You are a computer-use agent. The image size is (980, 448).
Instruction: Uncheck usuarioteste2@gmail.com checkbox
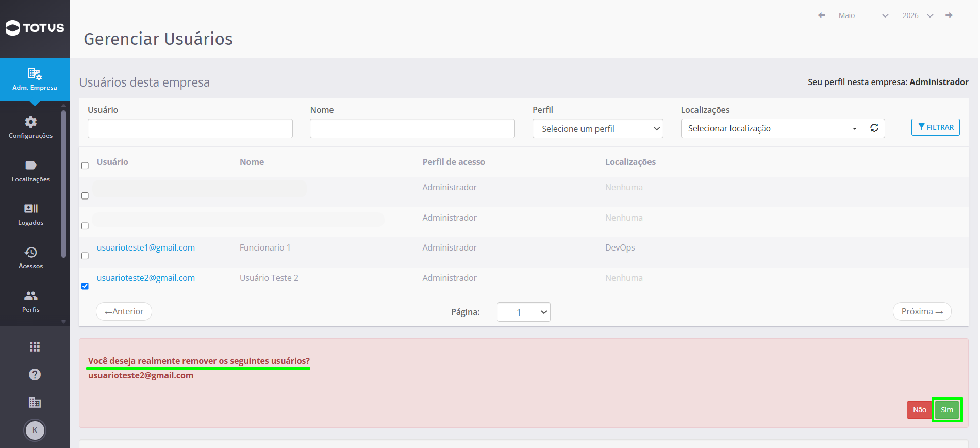click(x=85, y=286)
